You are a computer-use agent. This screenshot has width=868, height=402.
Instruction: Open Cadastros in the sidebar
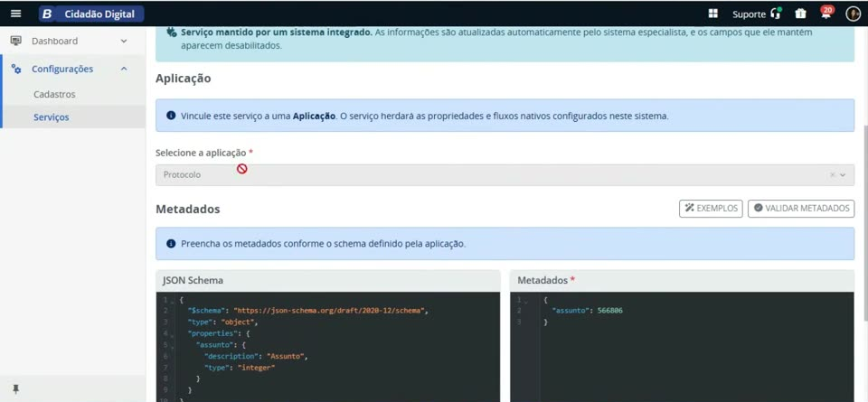(x=54, y=95)
